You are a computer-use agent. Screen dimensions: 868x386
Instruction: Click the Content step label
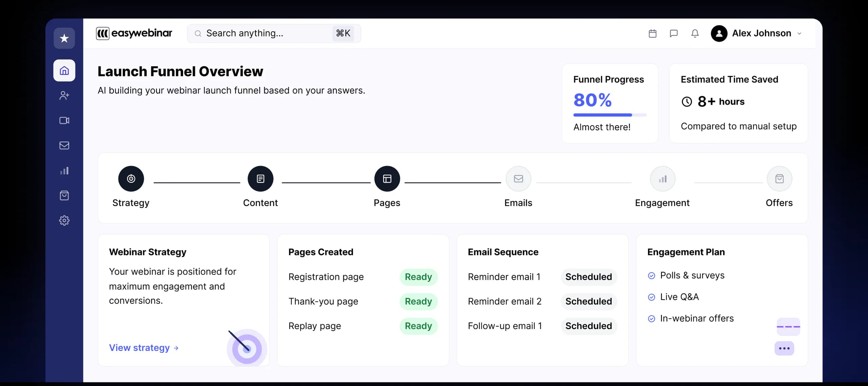pyautogui.click(x=260, y=203)
